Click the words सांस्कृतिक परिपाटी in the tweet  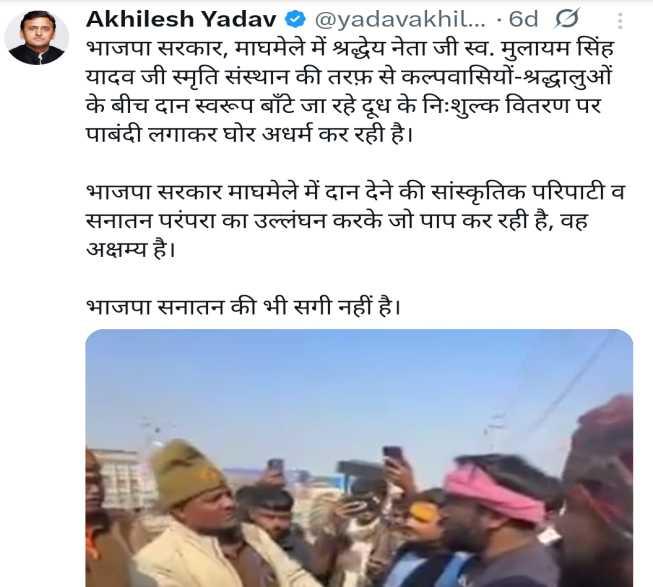(518, 192)
